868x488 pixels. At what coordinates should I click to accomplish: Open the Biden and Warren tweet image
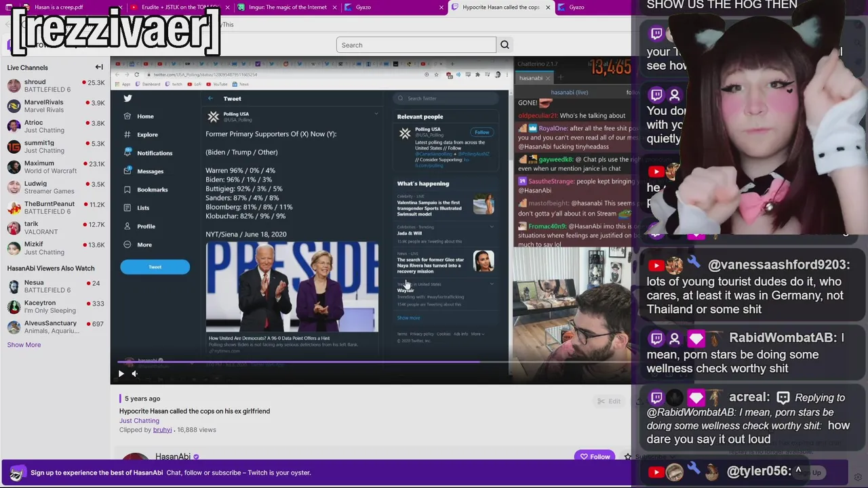click(x=292, y=287)
